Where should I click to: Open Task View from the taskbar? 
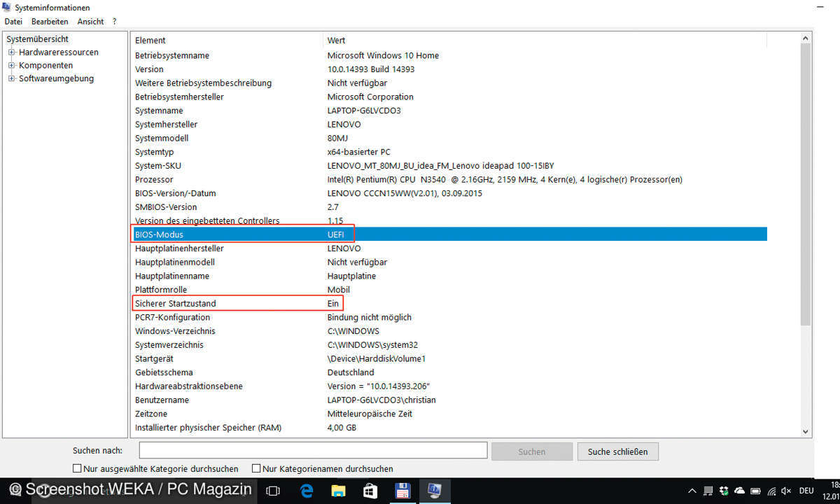coord(274,491)
